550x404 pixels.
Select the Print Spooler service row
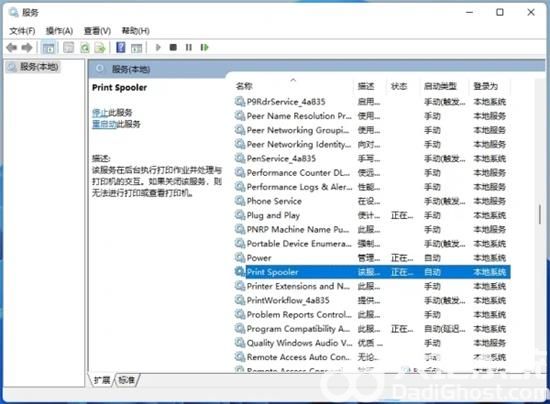pos(372,272)
